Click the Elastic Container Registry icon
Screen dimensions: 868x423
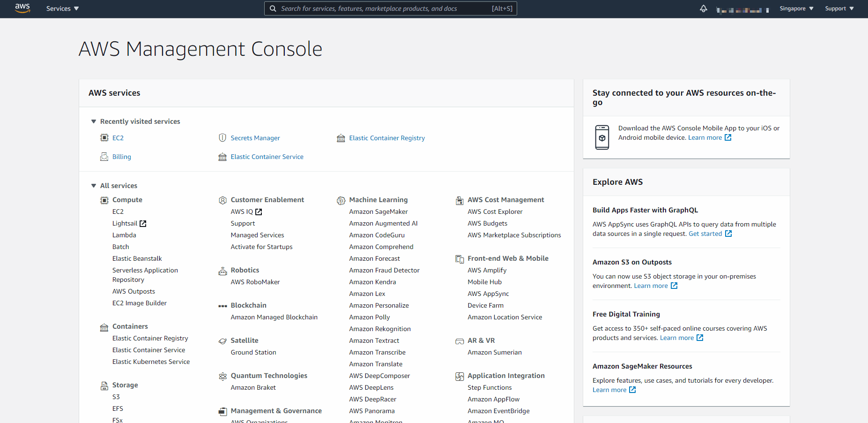tap(341, 138)
